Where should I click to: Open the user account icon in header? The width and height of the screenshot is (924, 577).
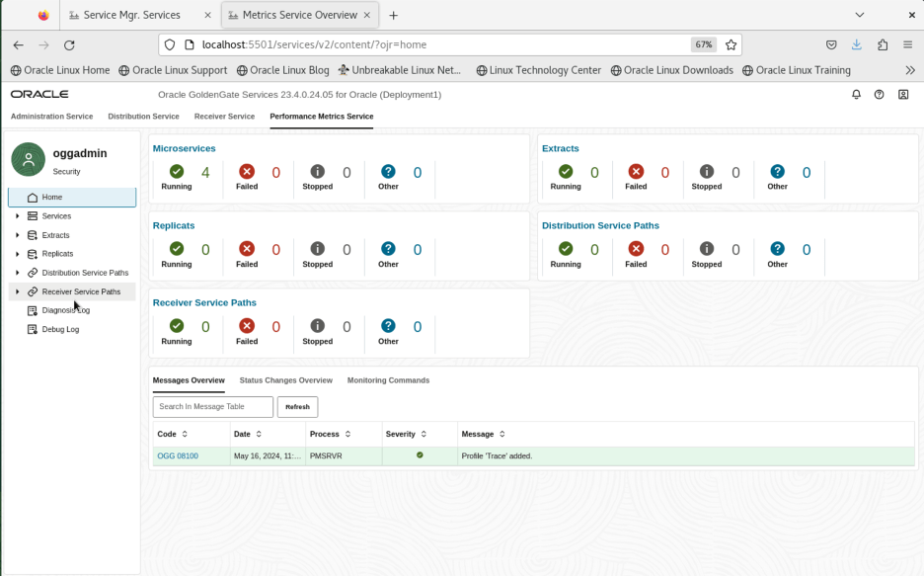click(903, 95)
